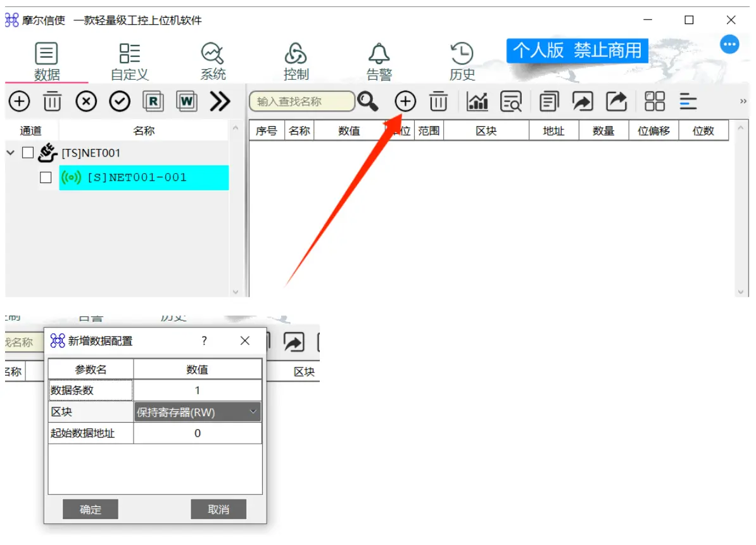Open the 数据 tab

(47, 61)
